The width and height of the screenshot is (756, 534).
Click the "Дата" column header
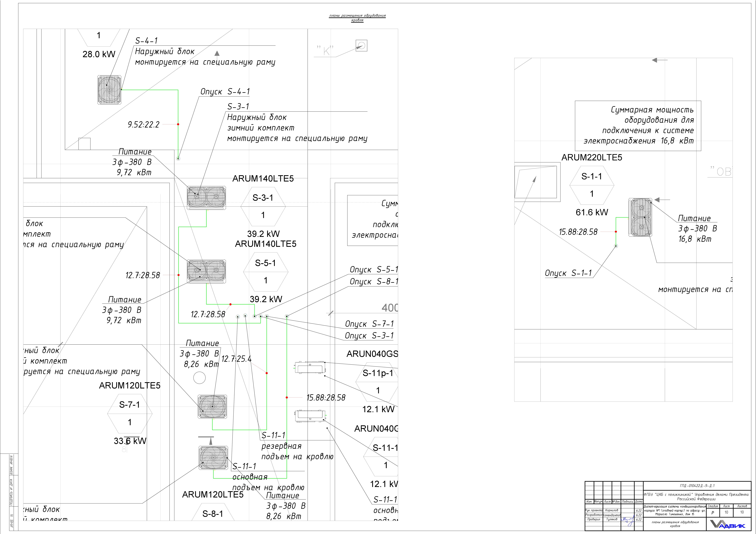tap(639, 502)
